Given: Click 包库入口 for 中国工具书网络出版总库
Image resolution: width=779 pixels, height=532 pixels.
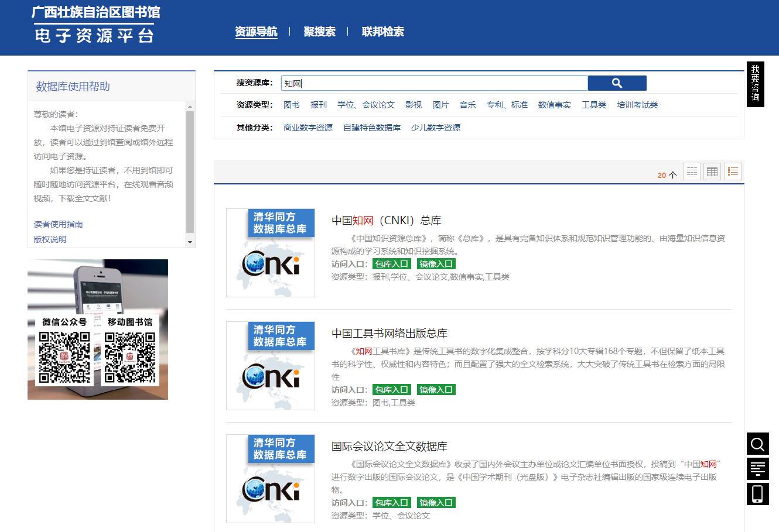Looking at the screenshot, I should click(x=391, y=389).
